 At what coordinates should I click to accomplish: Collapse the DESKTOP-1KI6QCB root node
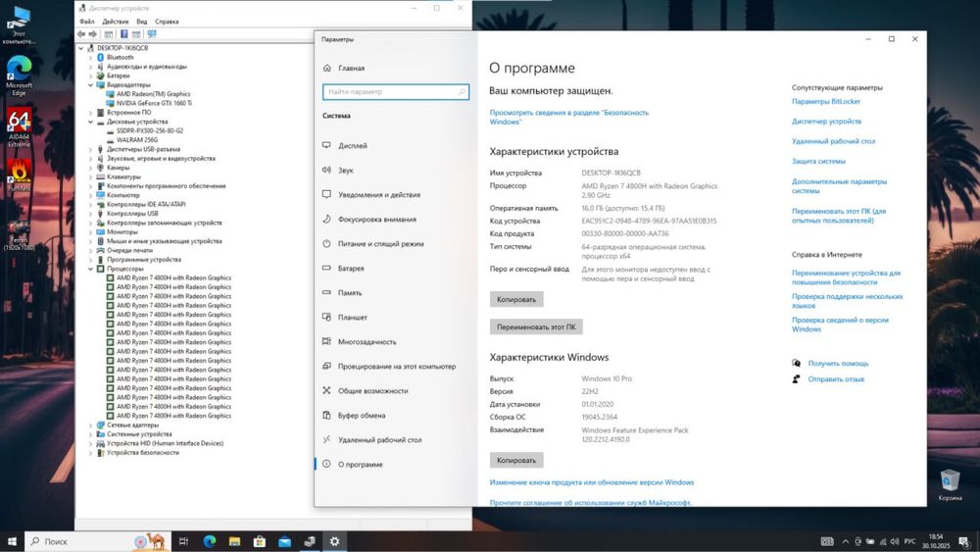click(x=80, y=48)
